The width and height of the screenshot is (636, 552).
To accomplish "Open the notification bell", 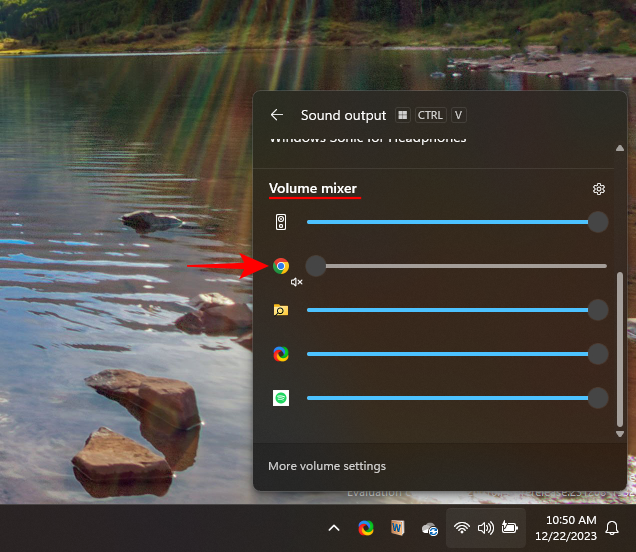I will (613, 528).
